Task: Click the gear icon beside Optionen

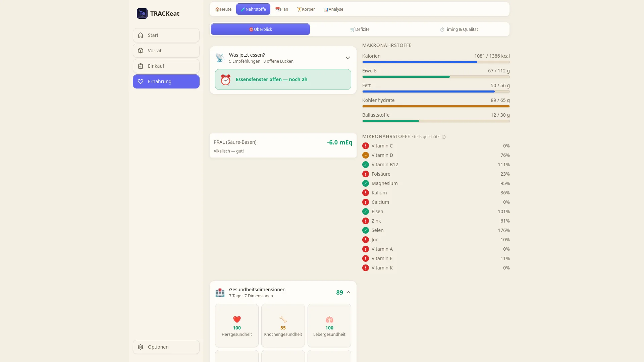Action: (x=141, y=347)
